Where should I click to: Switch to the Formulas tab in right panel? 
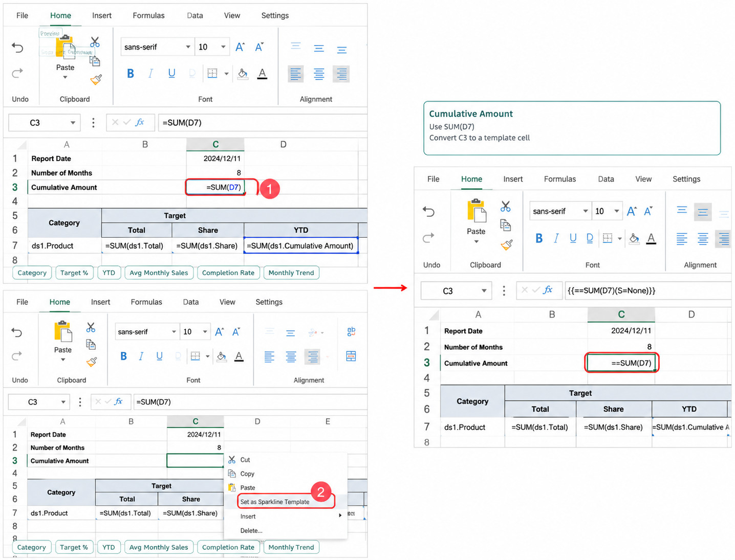560,179
